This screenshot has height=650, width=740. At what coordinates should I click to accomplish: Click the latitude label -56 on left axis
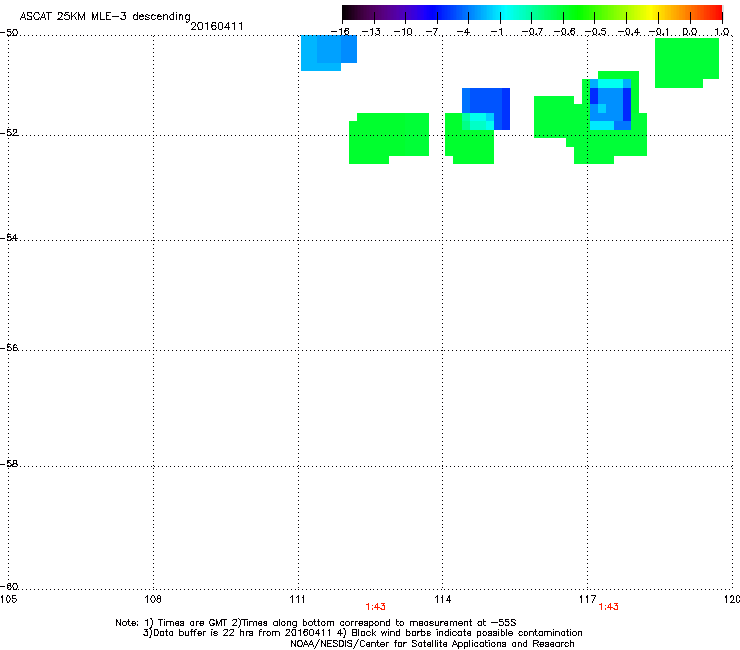pos(9,347)
